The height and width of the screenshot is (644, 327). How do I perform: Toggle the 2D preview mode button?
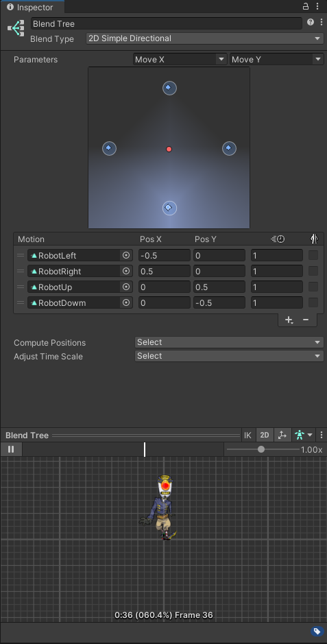click(x=265, y=436)
